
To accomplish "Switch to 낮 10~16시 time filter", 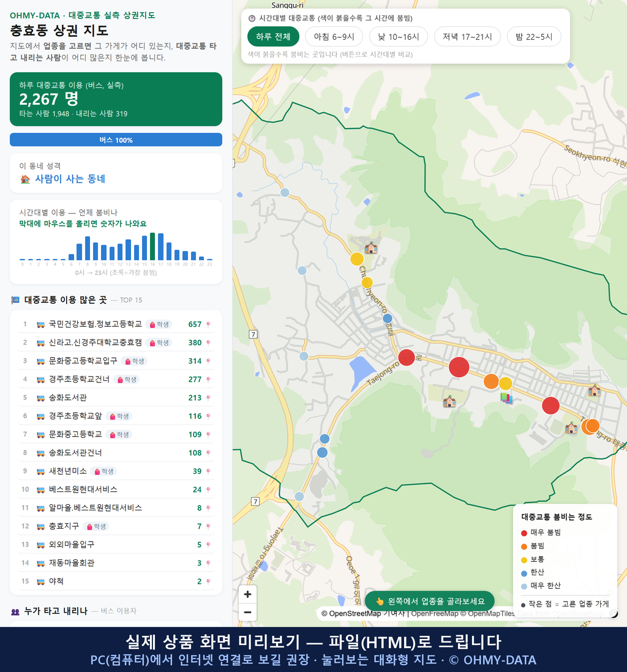I will click(x=399, y=37).
